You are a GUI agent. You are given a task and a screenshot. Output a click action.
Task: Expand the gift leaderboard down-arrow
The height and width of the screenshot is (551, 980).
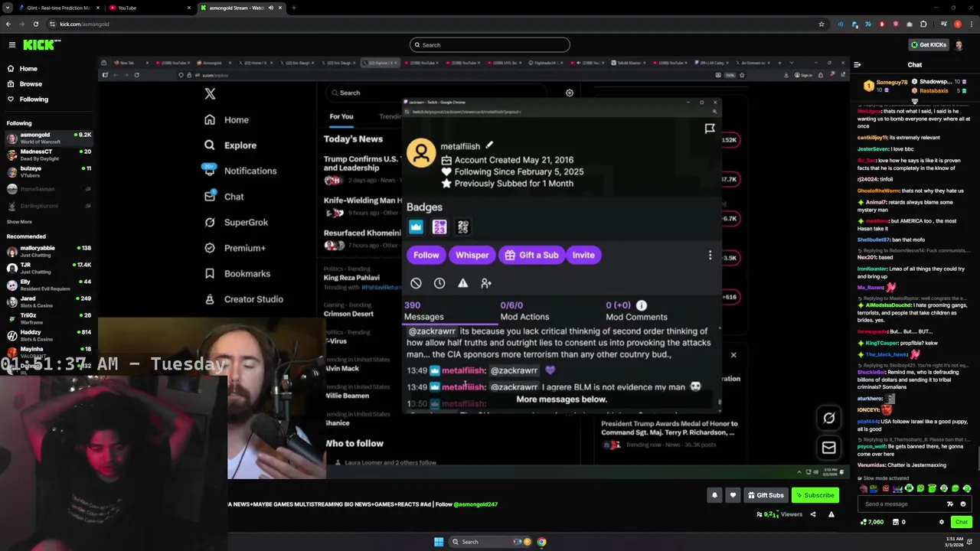pyautogui.click(x=914, y=101)
